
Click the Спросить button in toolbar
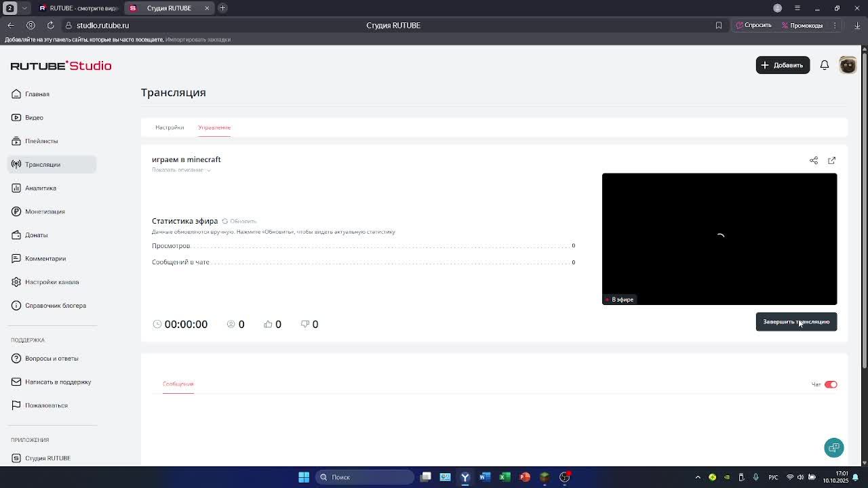[x=754, y=26]
